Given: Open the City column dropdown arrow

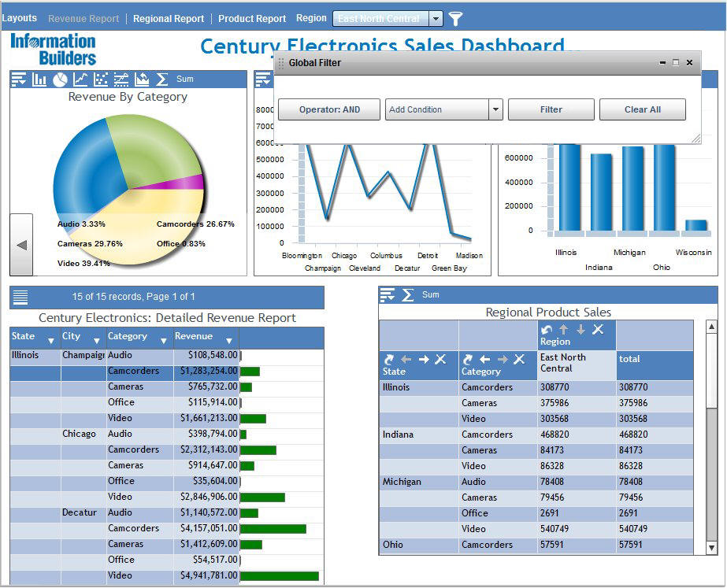Looking at the screenshot, I should coord(96,342).
